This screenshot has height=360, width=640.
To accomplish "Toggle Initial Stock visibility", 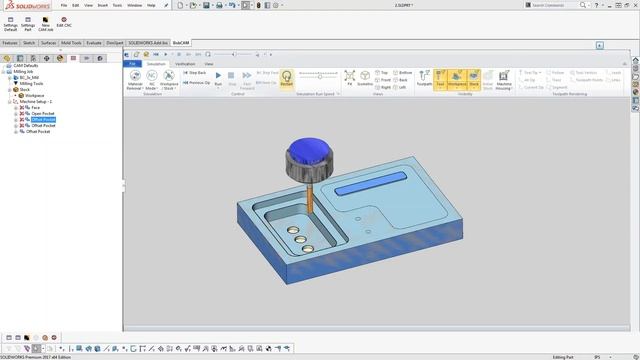I will 488,80.
